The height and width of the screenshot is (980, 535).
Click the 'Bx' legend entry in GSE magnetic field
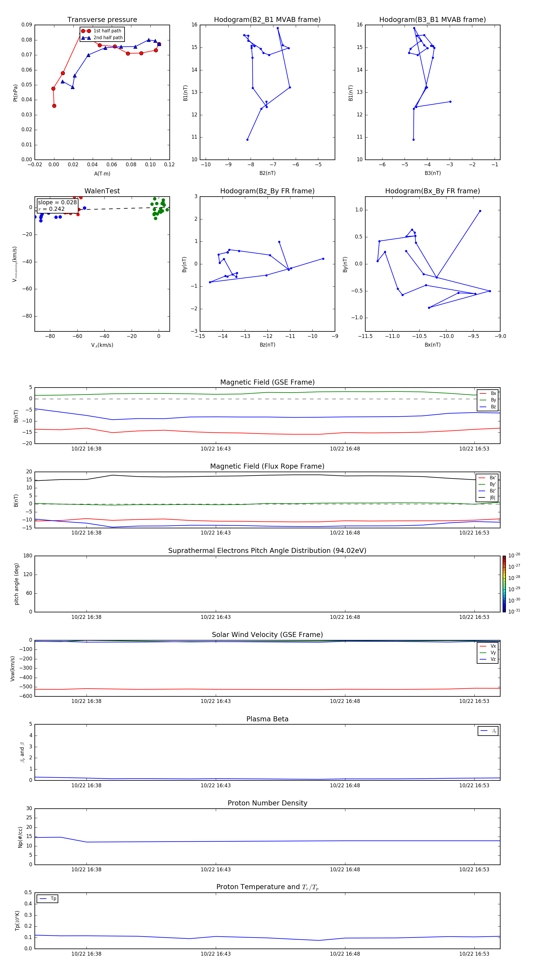coord(488,393)
